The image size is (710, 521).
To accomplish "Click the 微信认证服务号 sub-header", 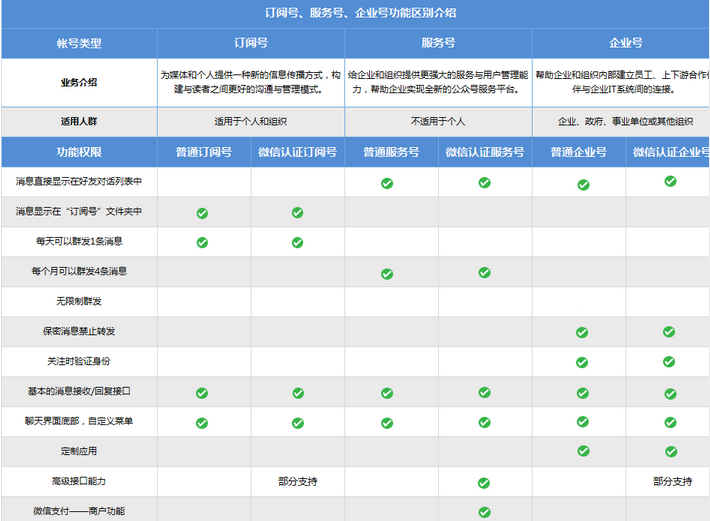I will coord(485,152).
